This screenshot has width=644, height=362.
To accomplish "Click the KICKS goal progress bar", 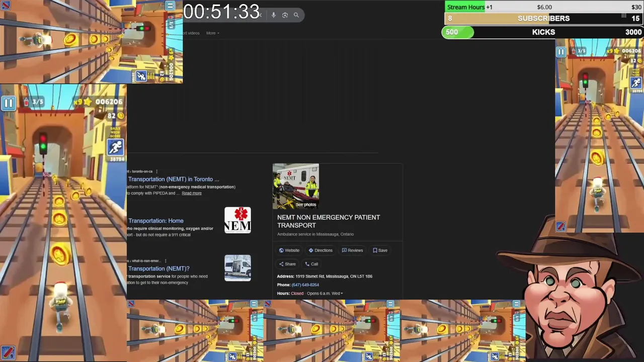I will tap(543, 32).
